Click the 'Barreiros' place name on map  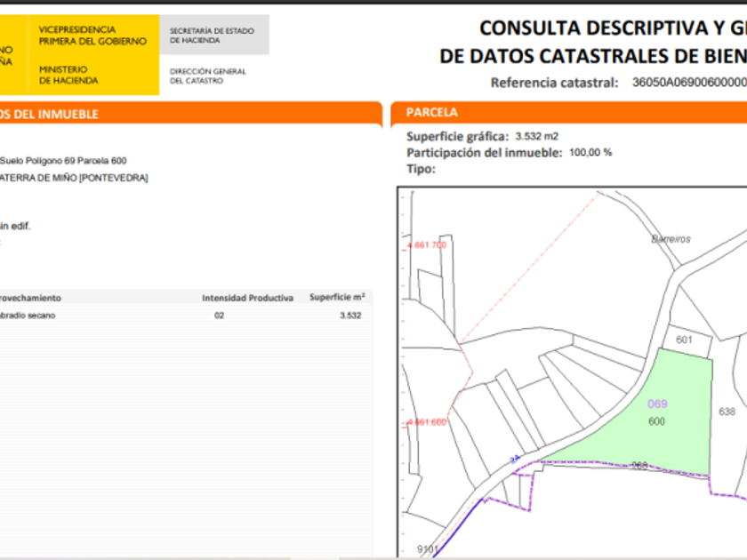[x=671, y=239]
